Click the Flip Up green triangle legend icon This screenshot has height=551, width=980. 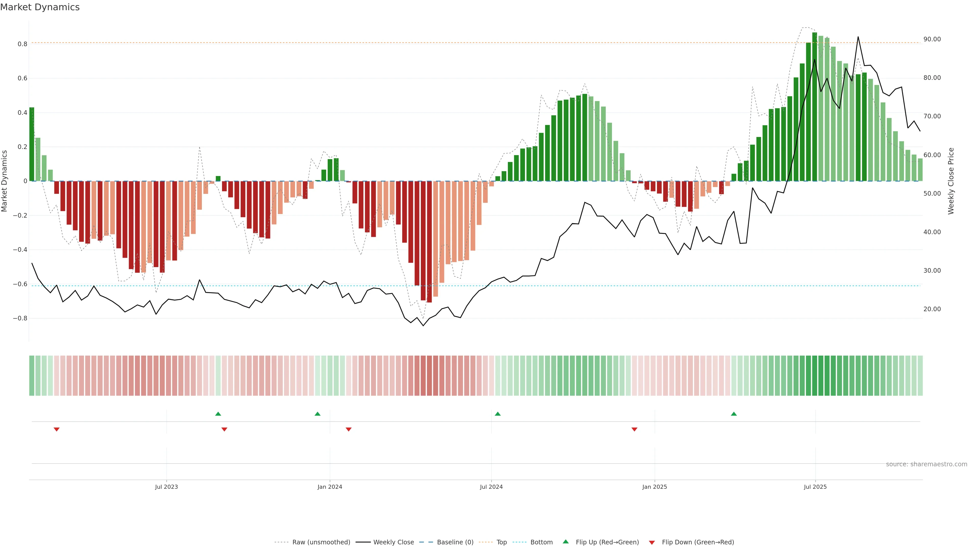[566, 542]
